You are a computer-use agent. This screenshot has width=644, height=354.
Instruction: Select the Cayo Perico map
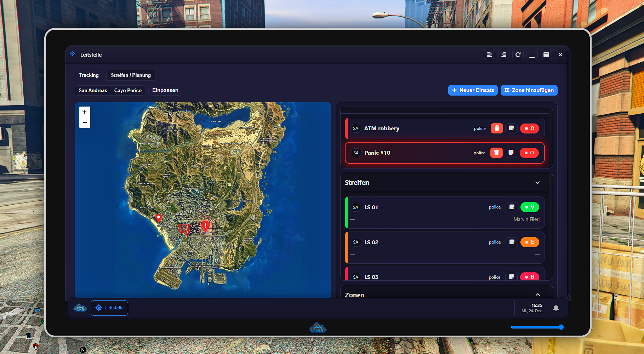pyautogui.click(x=128, y=91)
